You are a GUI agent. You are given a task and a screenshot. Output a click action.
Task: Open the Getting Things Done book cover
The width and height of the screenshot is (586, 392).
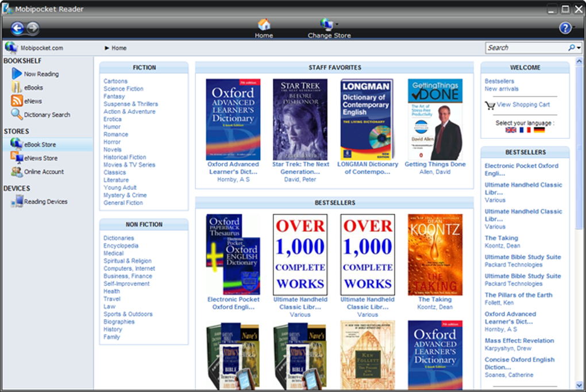435,119
